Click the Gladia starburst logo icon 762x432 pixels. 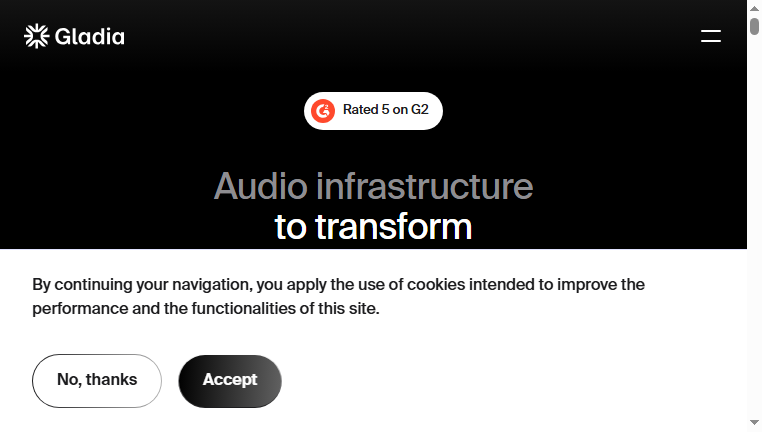pyautogui.click(x=36, y=36)
